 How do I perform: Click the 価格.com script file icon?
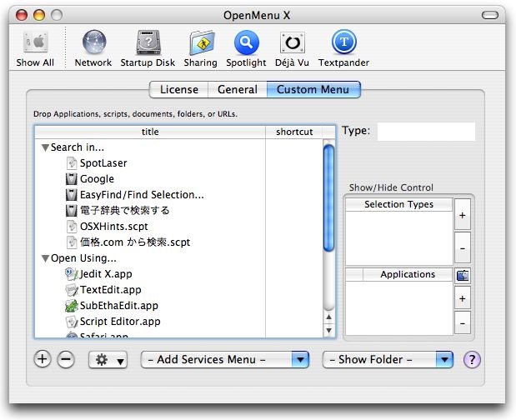point(72,242)
